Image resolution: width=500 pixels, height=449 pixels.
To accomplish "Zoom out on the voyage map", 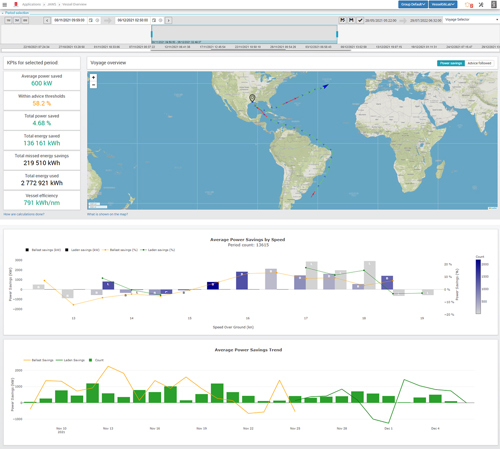I will [x=93, y=85].
